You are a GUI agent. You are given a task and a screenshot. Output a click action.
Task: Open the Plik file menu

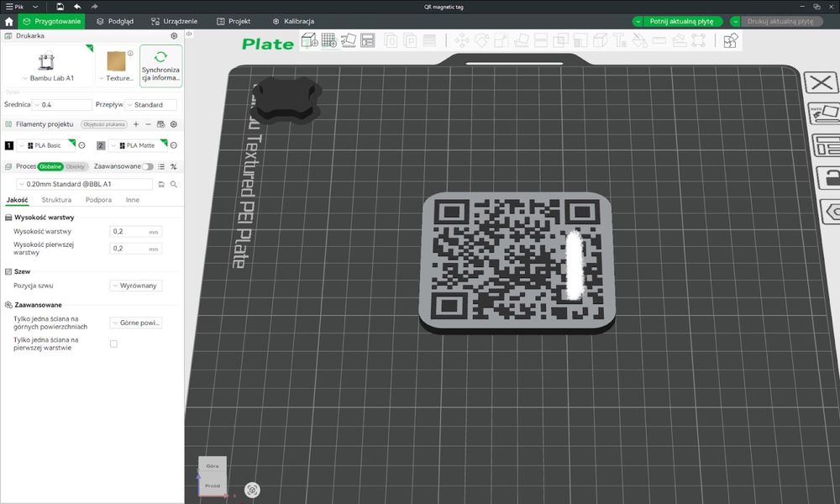(14, 7)
